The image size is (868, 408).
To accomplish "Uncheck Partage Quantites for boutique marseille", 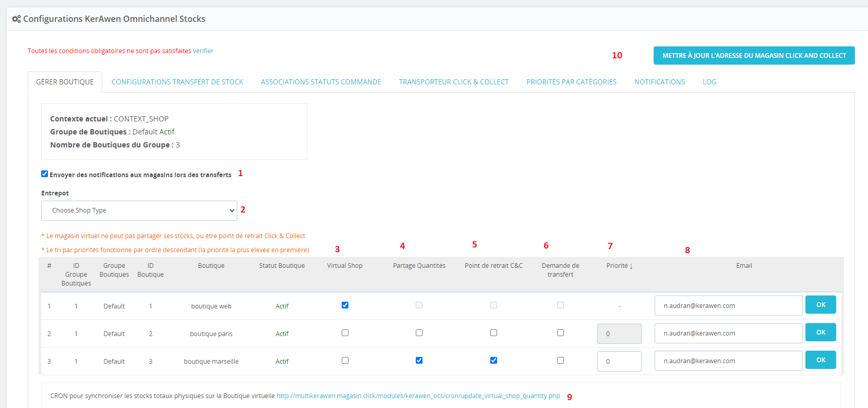I will click(419, 361).
